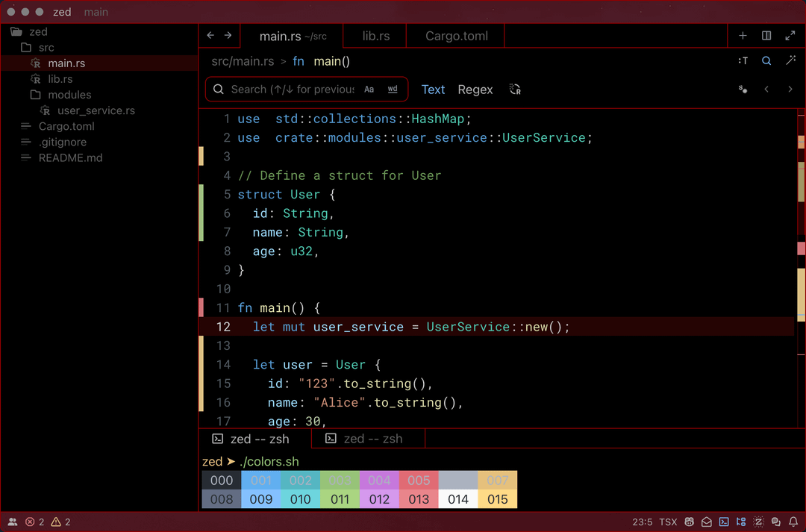Click the split pane icon in tab bar
Image resolution: width=806 pixels, height=532 pixels.
coord(766,36)
